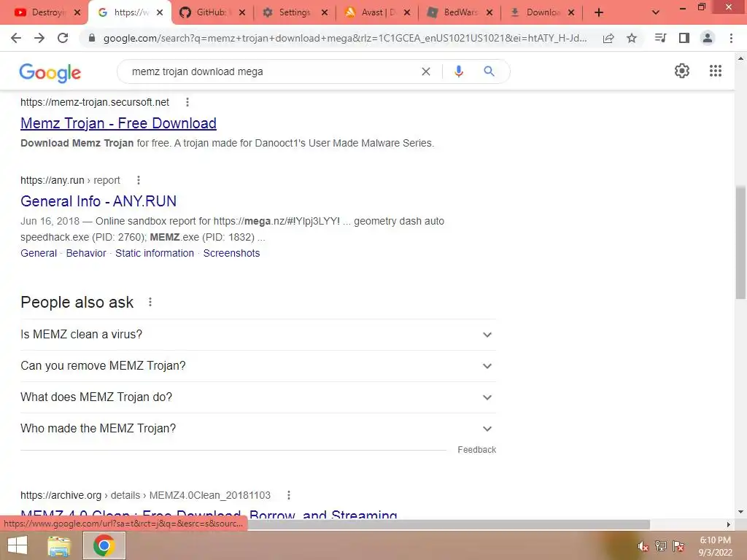Click the Google search input field

point(271,71)
